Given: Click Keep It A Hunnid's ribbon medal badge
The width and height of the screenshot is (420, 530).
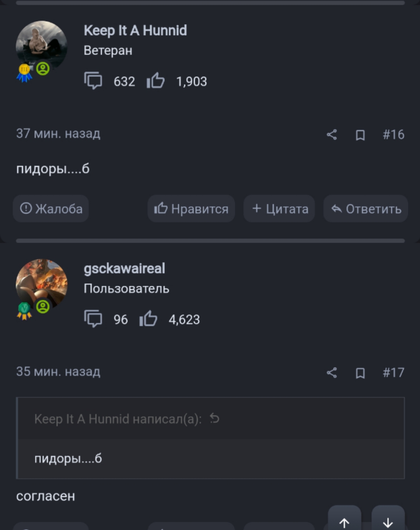Looking at the screenshot, I should pos(24,73).
